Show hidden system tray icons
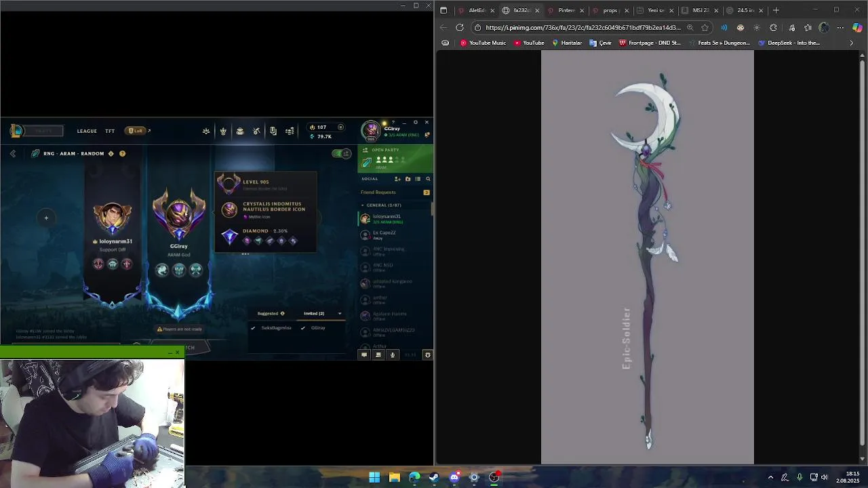Screen dimensions: 868x488 770,477
